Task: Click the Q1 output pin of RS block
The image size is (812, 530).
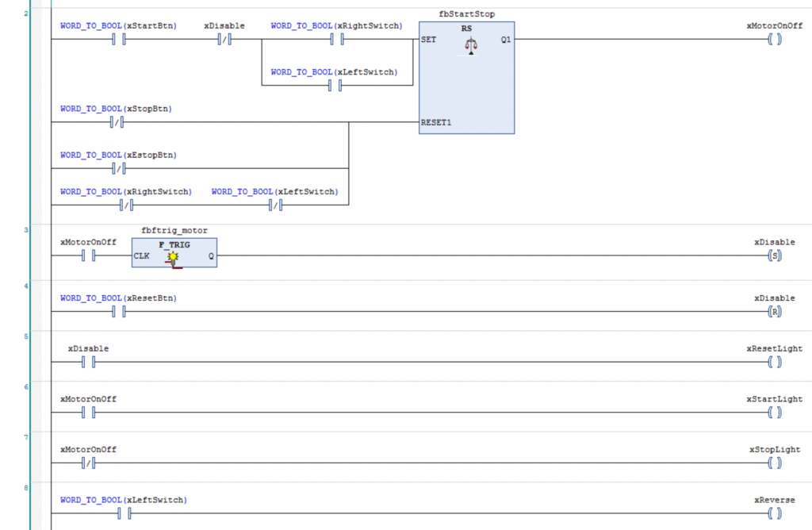Action: tap(505, 39)
